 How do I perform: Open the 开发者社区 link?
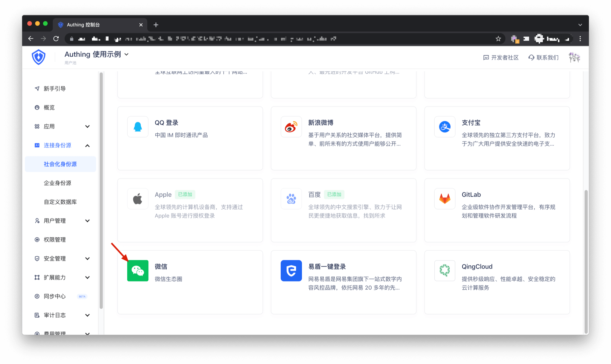click(x=501, y=58)
